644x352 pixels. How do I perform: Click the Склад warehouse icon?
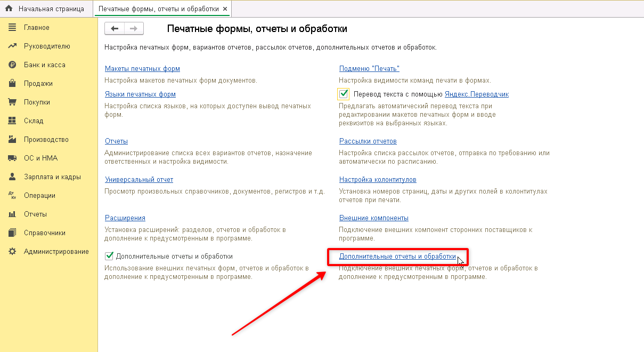(12, 121)
